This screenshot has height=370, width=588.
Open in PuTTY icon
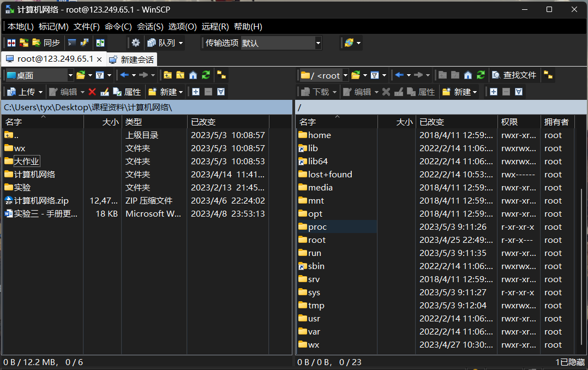point(85,43)
